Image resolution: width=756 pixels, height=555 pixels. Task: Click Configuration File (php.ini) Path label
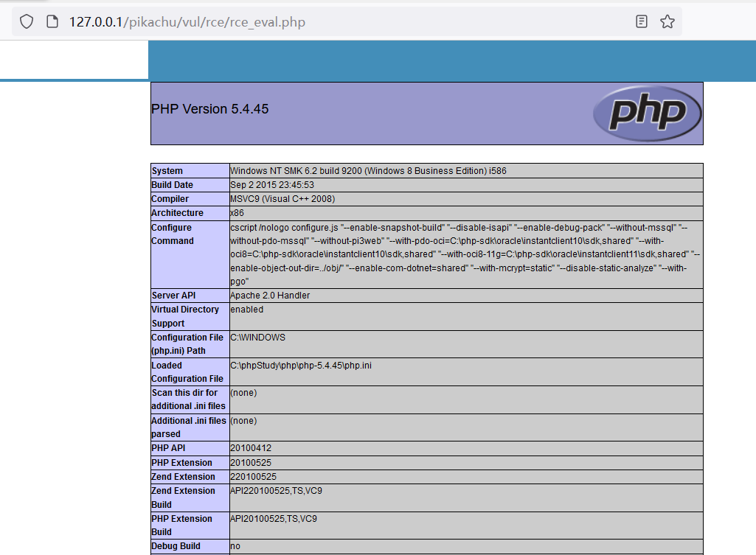(187, 344)
